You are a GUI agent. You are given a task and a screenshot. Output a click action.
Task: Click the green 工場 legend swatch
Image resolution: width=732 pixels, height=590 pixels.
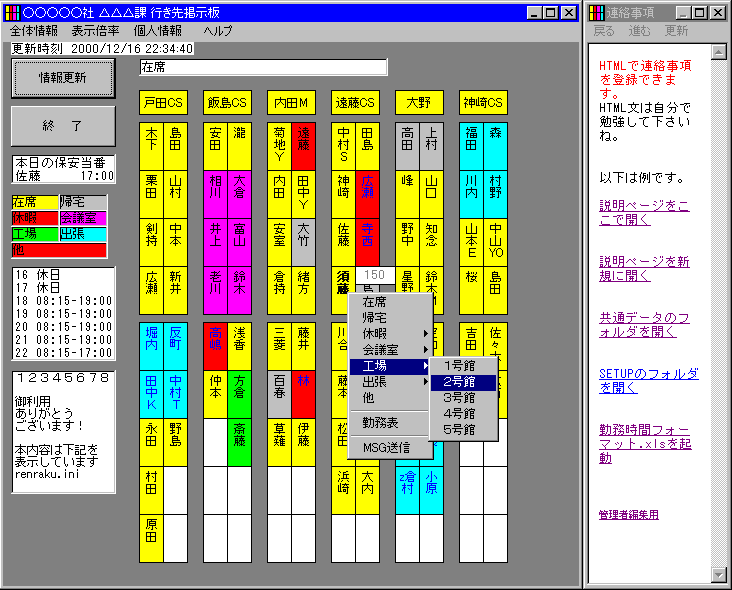35,234
